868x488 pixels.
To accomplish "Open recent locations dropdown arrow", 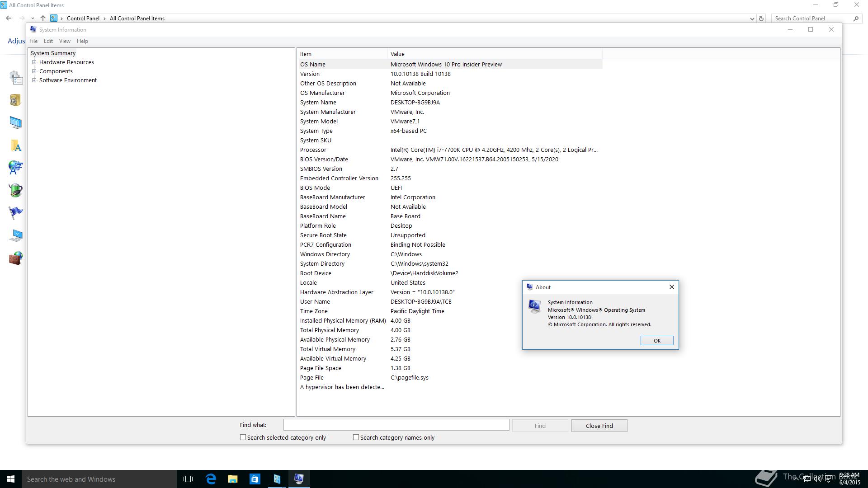I will coord(33,19).
